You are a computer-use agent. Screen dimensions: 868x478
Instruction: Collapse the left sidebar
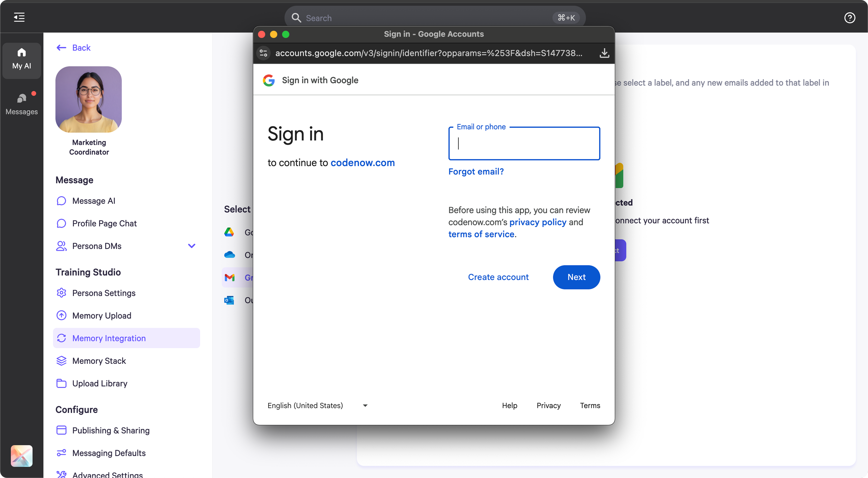click(19, 17)
